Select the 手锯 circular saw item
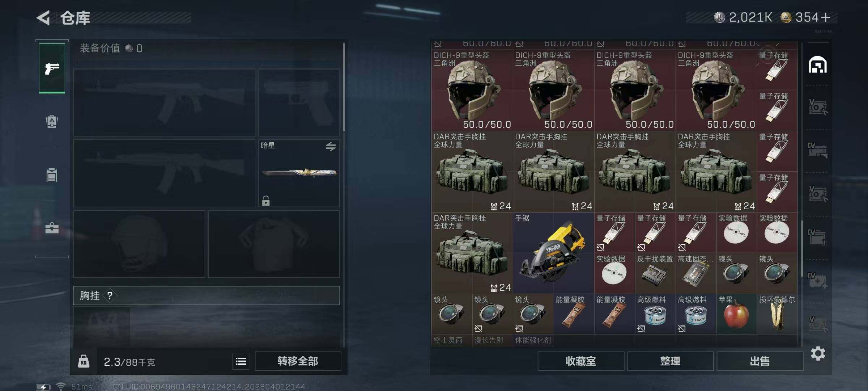 [553, 253]
